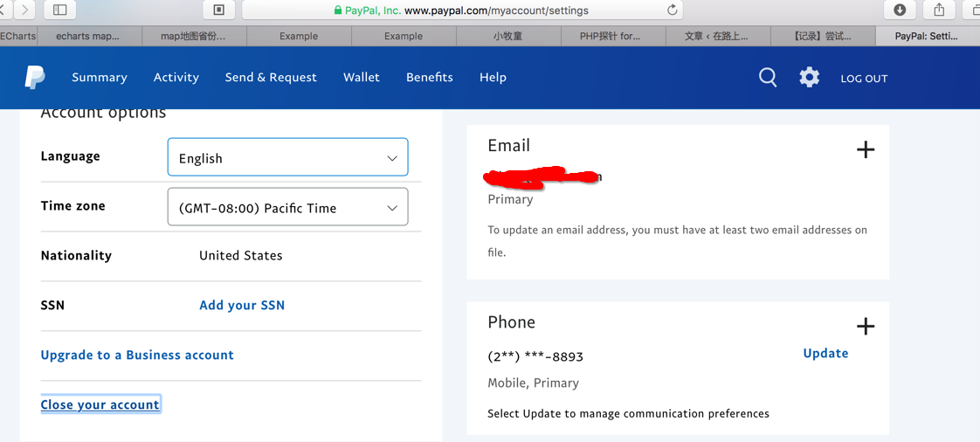Expand the Time zone Pacific Time dropdown
This screenshot has height=442, width=980.
(287, 208)
